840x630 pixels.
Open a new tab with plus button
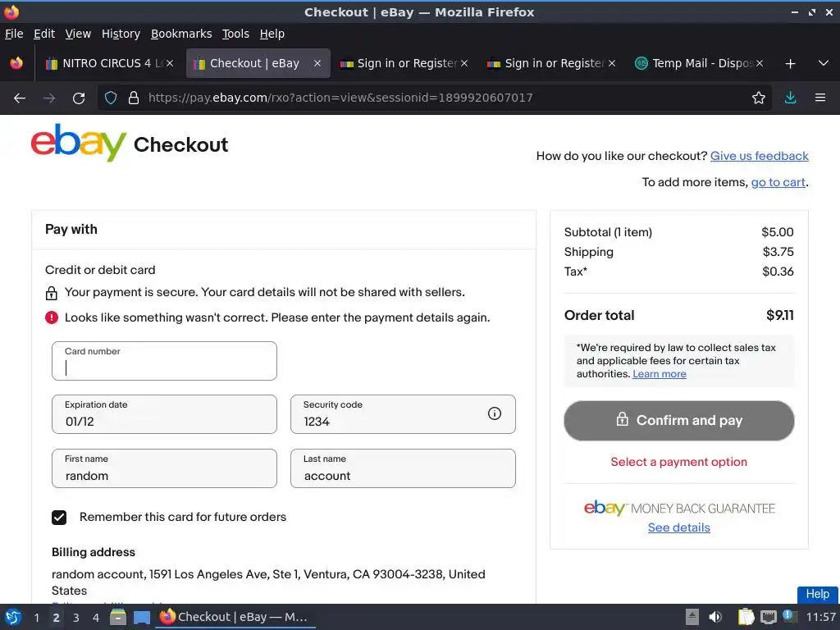[x=790, y=64]
